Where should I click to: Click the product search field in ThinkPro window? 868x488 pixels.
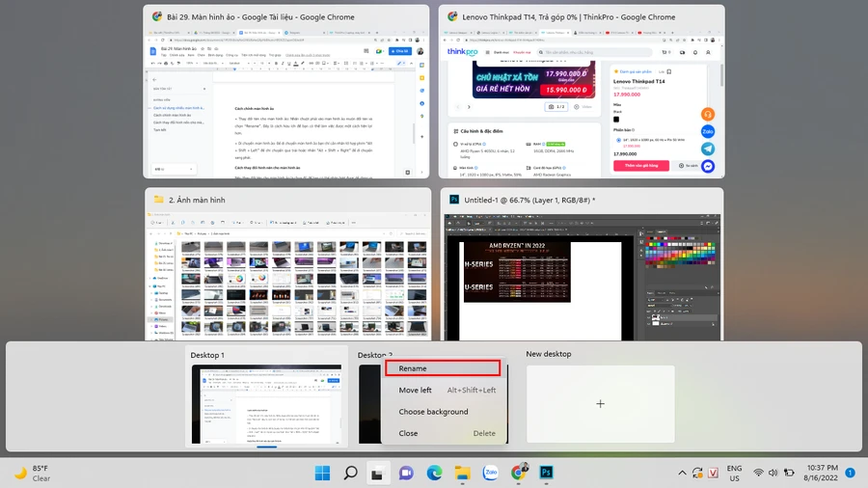click(594, 52)
